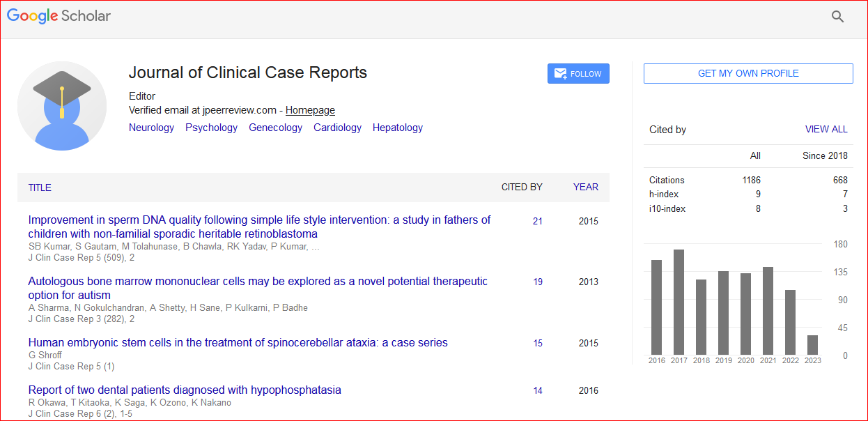The image size is (868, 421).
Task: Select the Psychology interest tag
Action: click(x=211, y=128)
